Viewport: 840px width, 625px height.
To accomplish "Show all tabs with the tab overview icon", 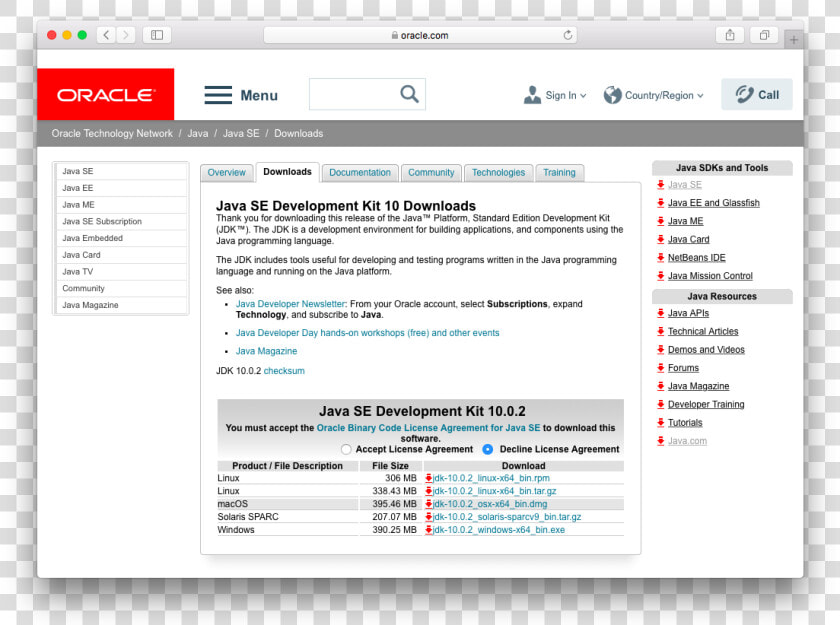I will point(764,35).
